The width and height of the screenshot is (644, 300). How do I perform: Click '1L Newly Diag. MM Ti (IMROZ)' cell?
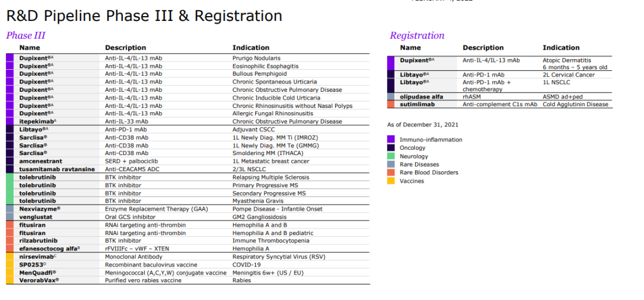(275, 137)
